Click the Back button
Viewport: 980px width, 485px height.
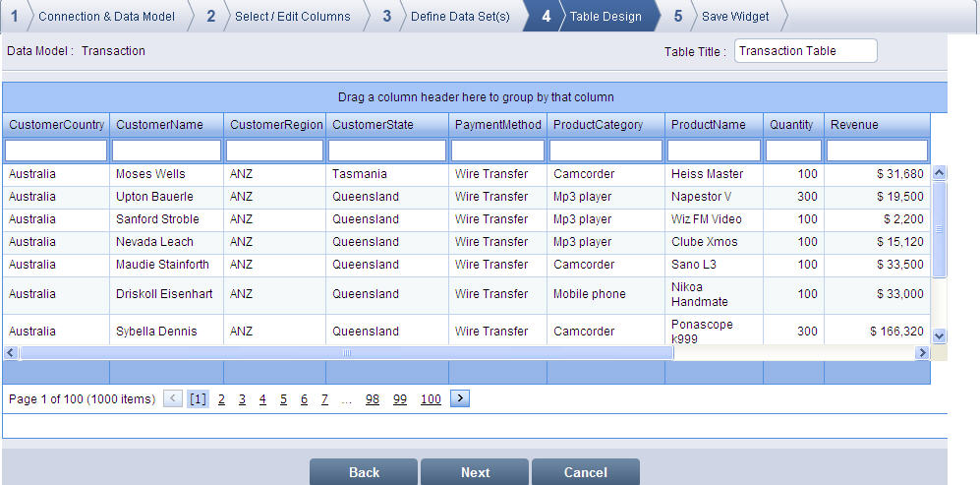click(x=364, y=472)
